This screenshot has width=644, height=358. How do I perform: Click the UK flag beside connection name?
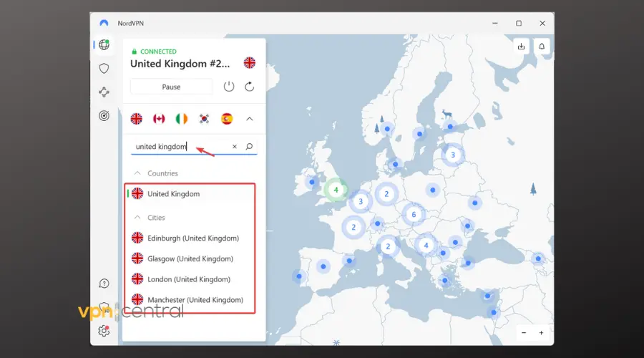tap(249, 63)
